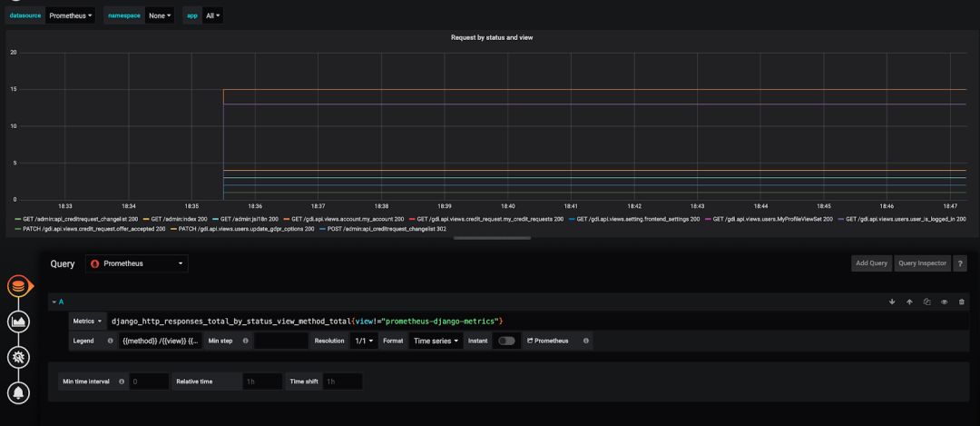This screenshot has width=980, height=426.
Task: Click info icon next to Prometheus link
Action: [x=585, y=341]
